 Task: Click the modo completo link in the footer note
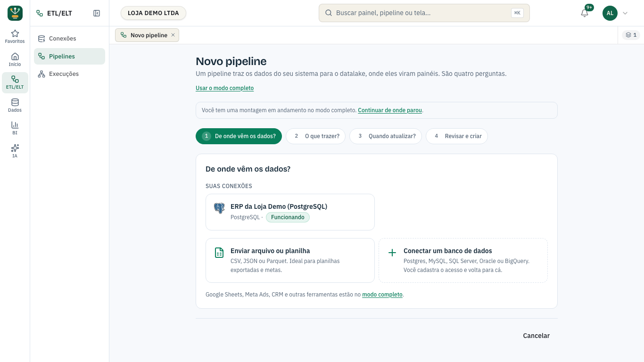382,295
